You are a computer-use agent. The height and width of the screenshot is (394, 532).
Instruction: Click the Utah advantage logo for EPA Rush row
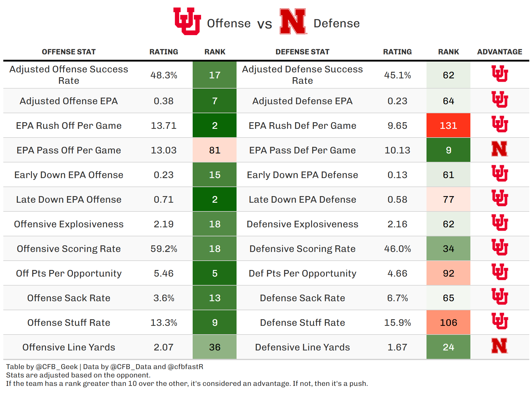pyautogui.click(x=500, y=124)
